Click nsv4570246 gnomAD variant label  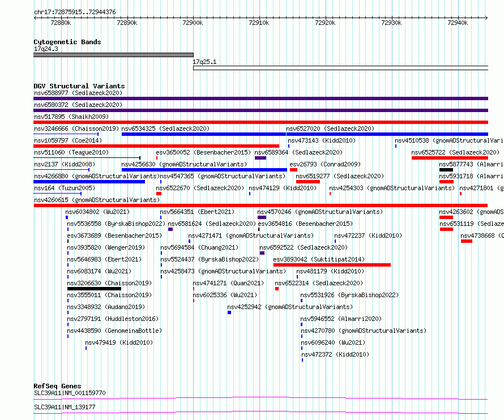(320, 212)
